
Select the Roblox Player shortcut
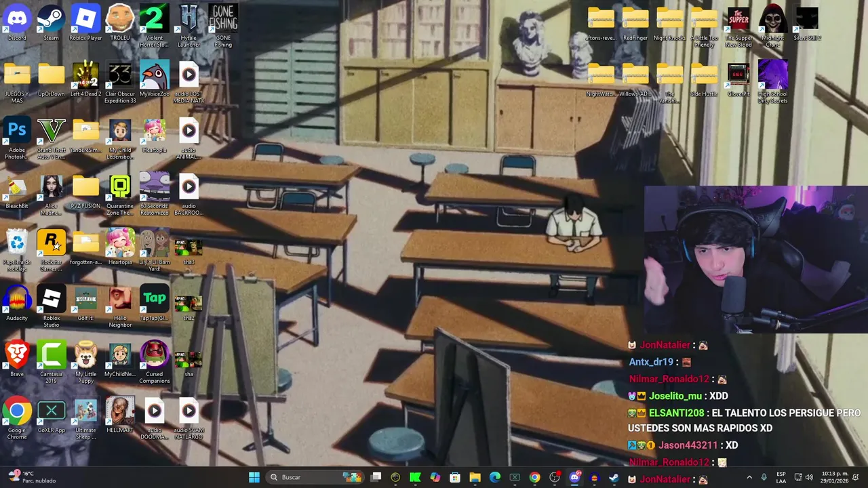point(85,23)
